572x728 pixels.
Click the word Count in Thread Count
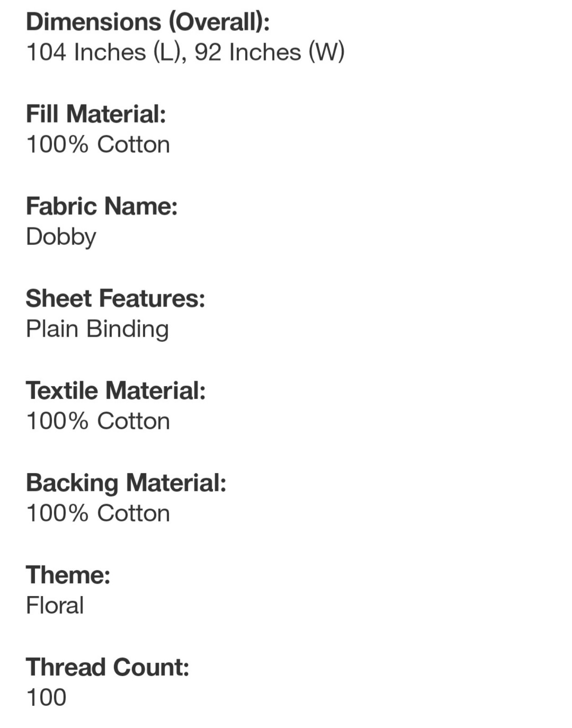(x=151, y=667)
